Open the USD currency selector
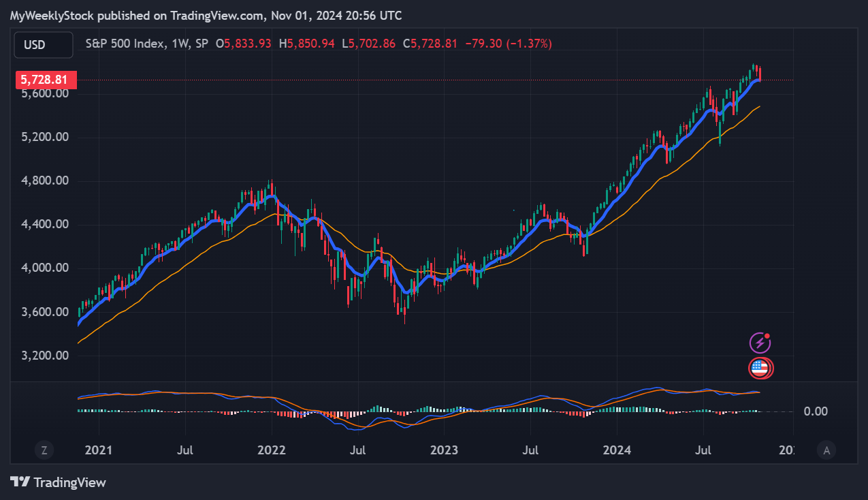 click(44, 45)
